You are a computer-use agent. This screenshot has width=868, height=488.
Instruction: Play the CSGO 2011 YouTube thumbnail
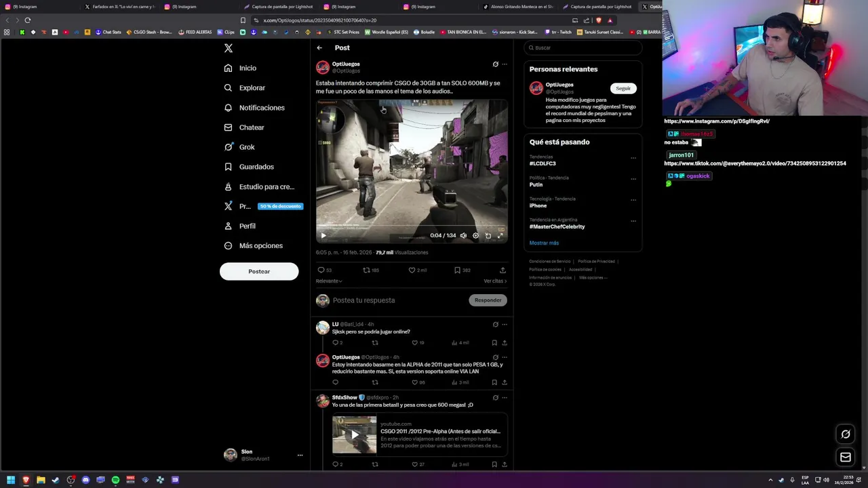click(x=354, y=434)
